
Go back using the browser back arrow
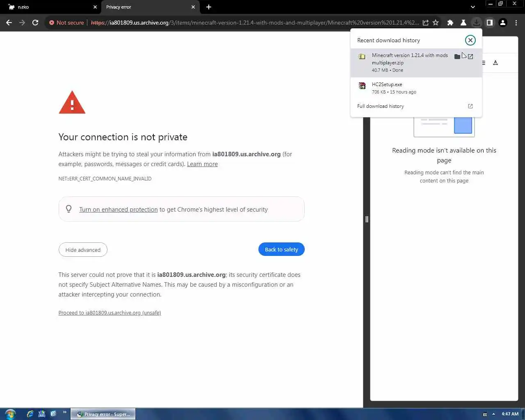click(9, 23)
